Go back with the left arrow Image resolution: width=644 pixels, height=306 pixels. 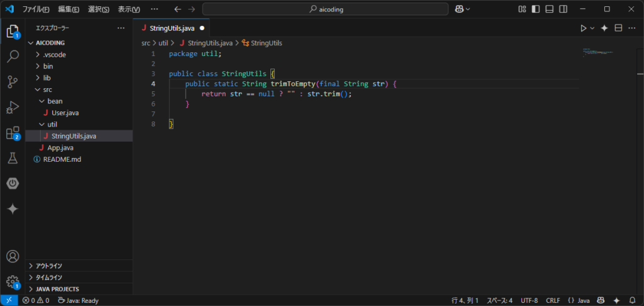click(x=177, y=9)
